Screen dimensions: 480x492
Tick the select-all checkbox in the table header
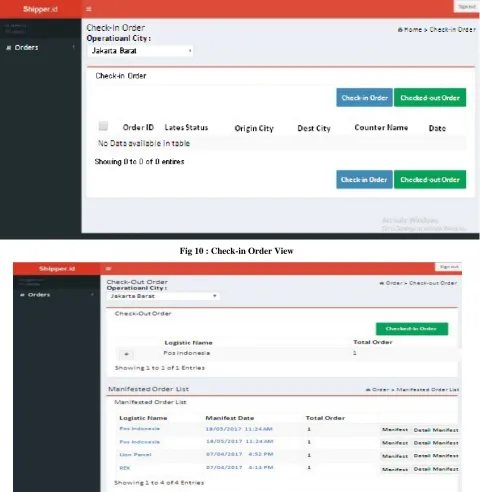pos(103,126)
